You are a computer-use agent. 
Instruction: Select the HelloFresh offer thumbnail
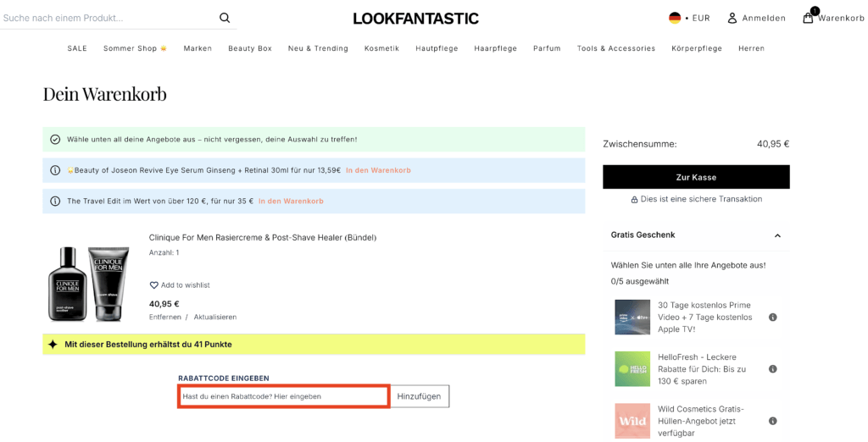[632, 369]
